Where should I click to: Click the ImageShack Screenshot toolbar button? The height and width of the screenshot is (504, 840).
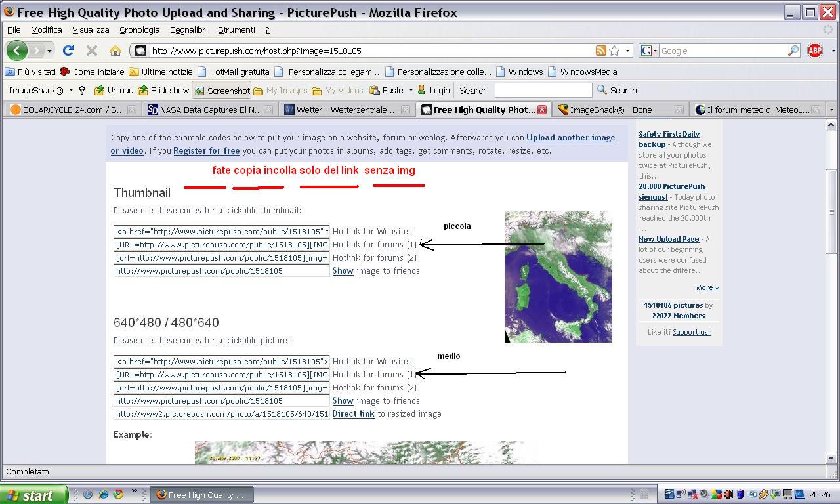pyautogui.click(x=222, y=91)
